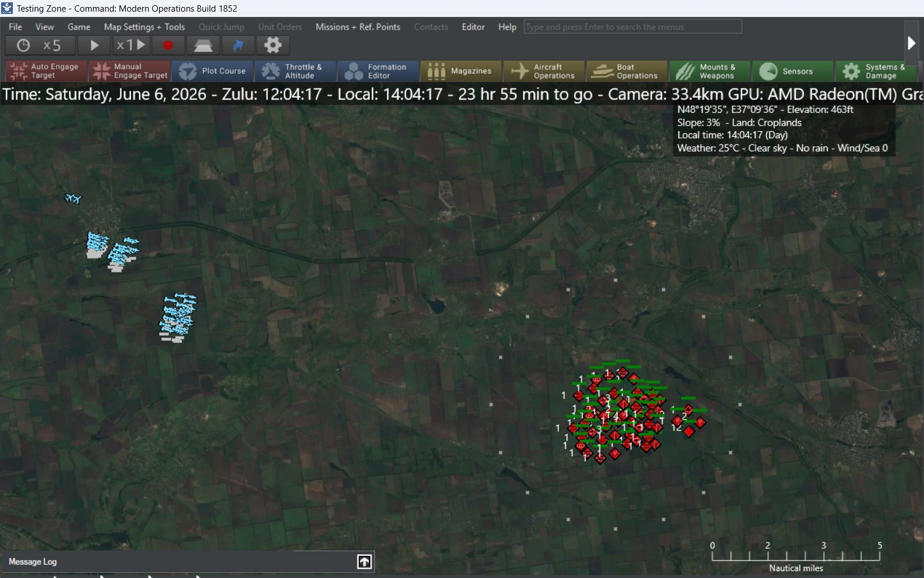This screenshot has height=578, width=924.
Task: Open the Formation Editor
Action: 378,71
